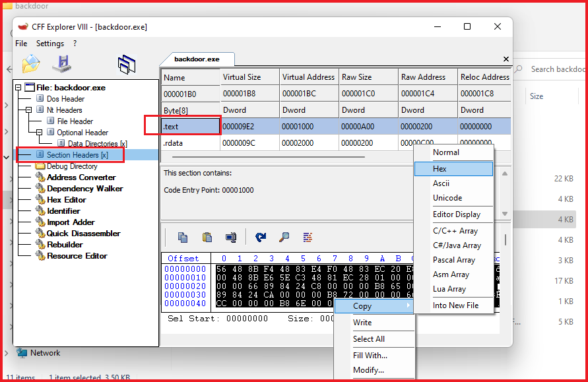Click the undo arrow in the hex editor
This screenshot has height=382, width=588.
[261, 236]
